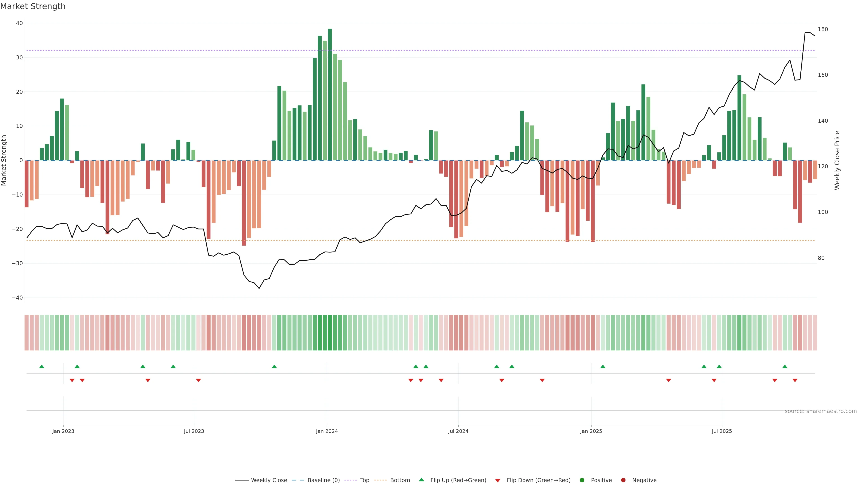Screen dimensions: 868x488
Task: Open the source: sharemaestro.com link
Action: tap(821, 411)
